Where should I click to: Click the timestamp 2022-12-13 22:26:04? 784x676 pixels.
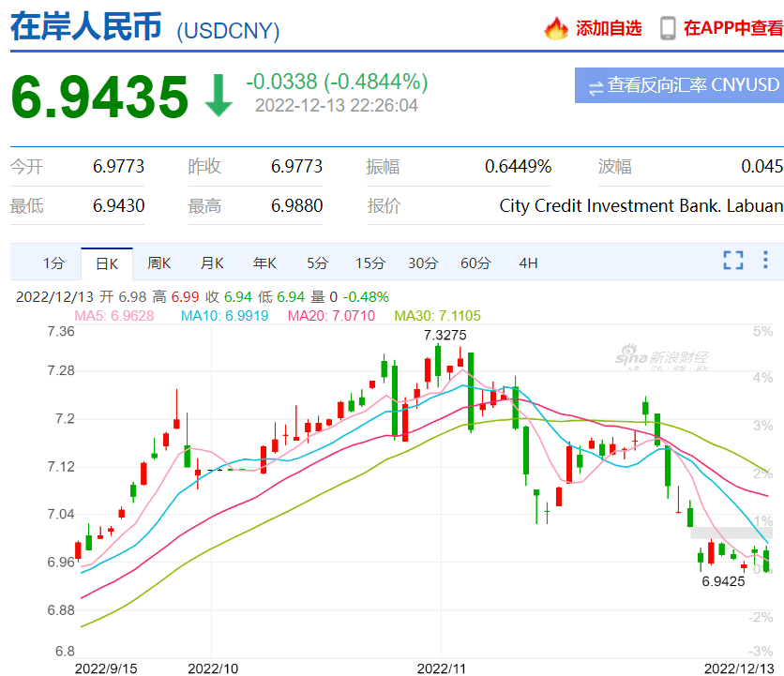(337, 106)
